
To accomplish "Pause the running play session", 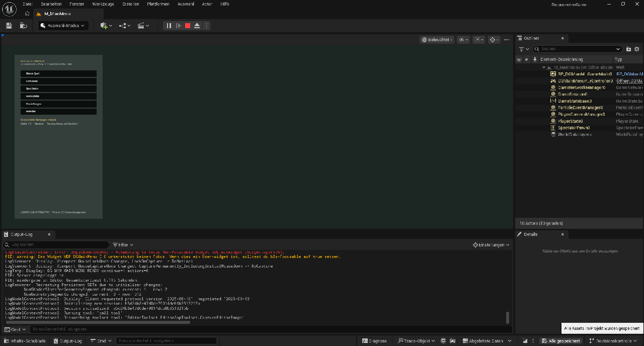I will click(x=169, y=26).
